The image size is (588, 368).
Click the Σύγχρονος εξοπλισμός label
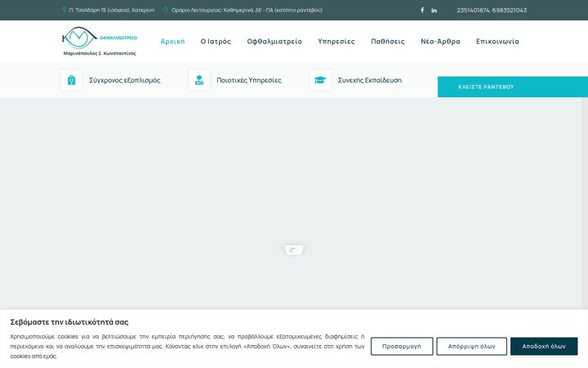[124, 80]
